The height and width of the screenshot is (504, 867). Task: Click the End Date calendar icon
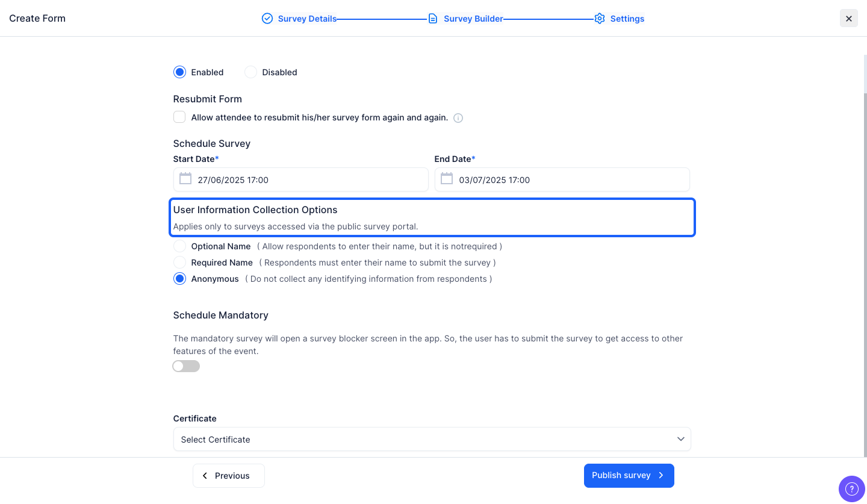click(447, 179)
